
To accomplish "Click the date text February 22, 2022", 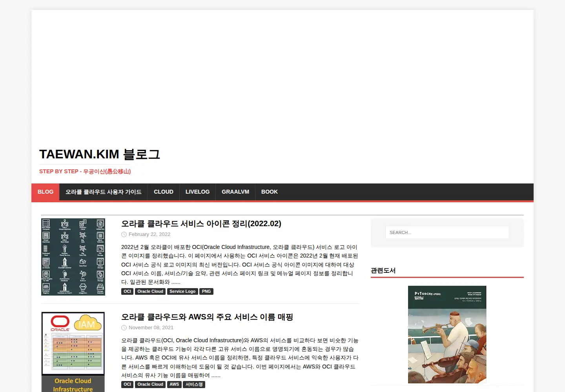I will 149,234.
